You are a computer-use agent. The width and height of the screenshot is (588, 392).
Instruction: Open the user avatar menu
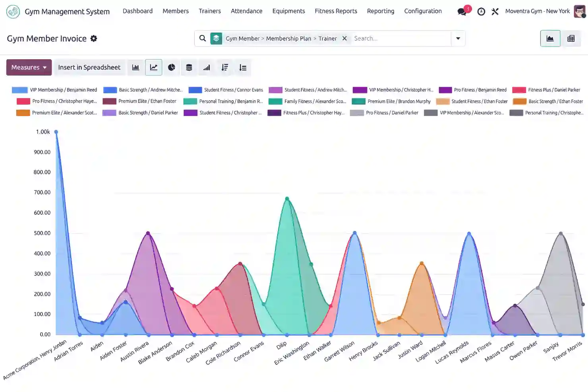(580, 11)
